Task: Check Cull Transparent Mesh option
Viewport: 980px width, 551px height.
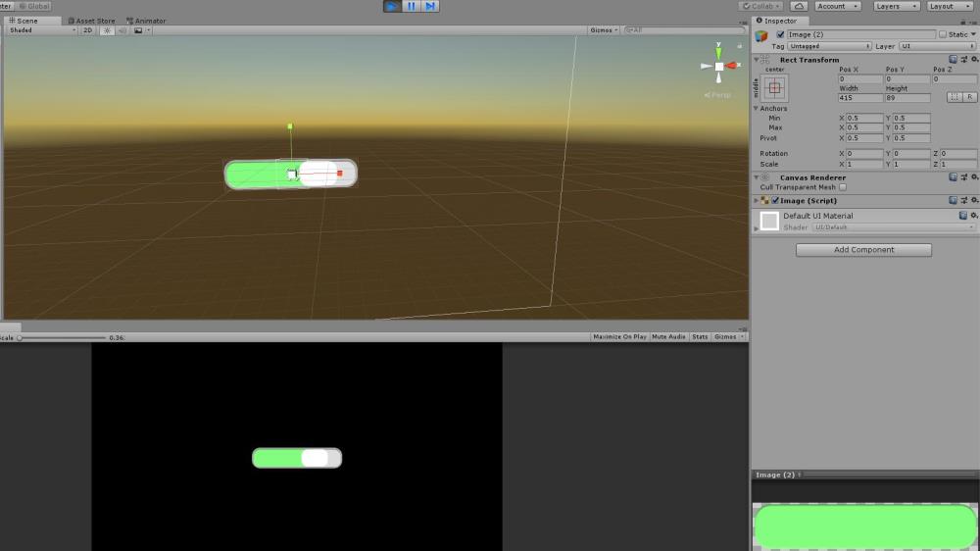Action: [x=843, y=187]
